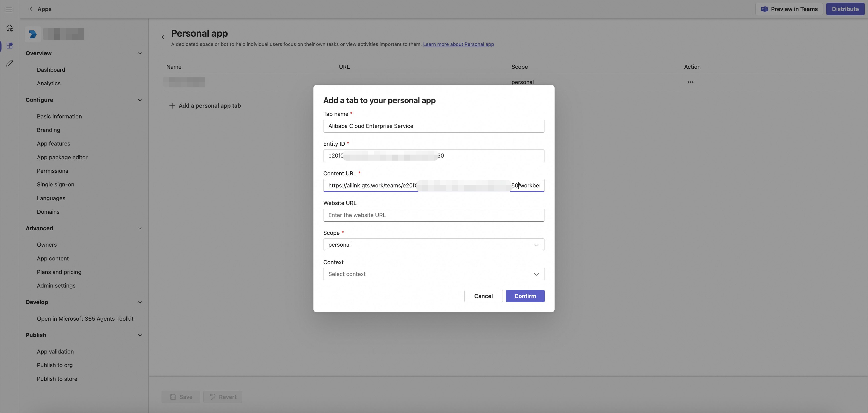Open the Select context dropdown
Viewport: 868px width, 413px height.
tap(433, 274)
